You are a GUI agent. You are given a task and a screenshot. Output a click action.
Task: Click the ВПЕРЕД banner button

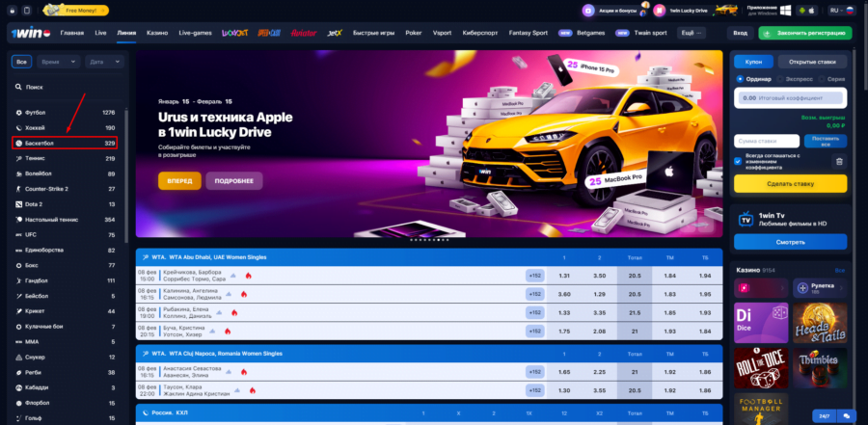(x=179, y=181)
